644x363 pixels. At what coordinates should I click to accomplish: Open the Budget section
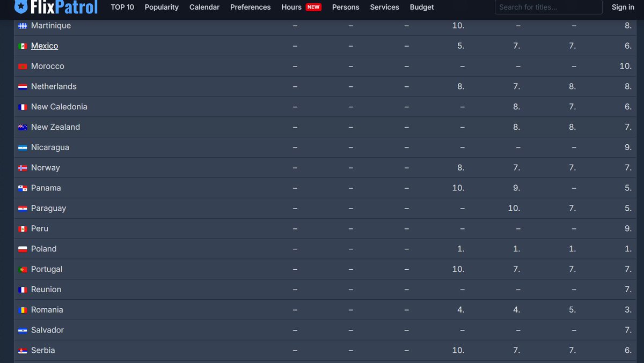coord(422,7)
